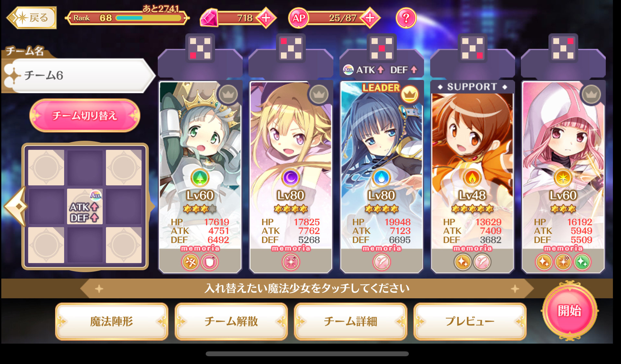Click the gold leader crown icon
Viewport: 621px width, 364px height.
tap(409, 94)
